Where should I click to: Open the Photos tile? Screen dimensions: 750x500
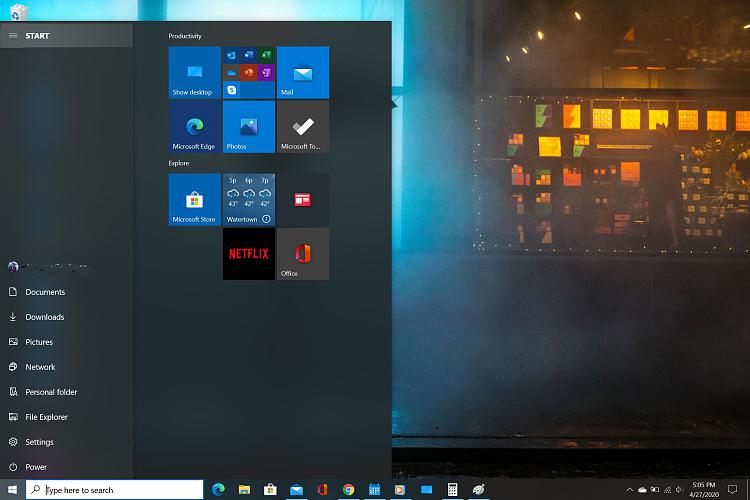click(x=249, y=127)
